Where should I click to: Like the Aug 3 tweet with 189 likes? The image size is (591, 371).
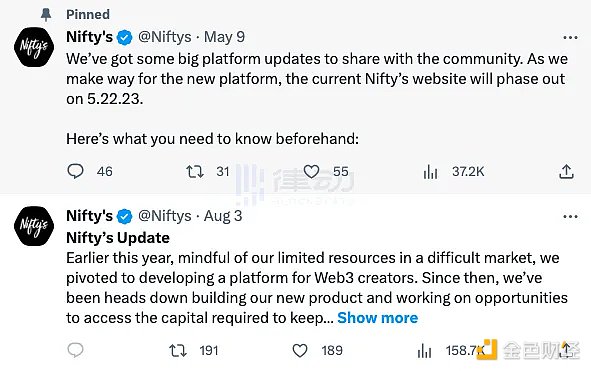point(300,351)
